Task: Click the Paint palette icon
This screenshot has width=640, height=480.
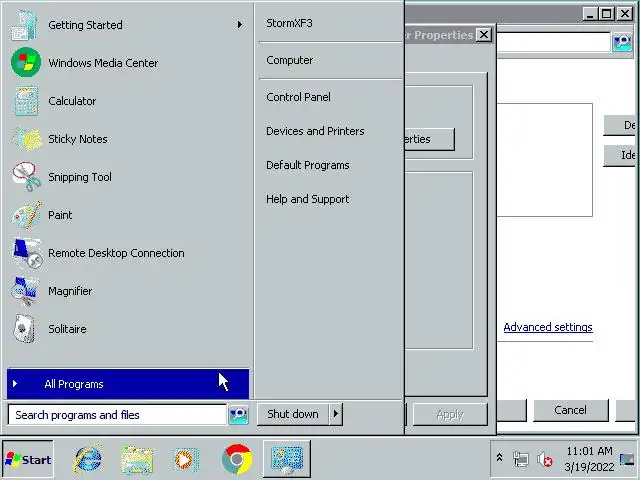Action: [27, 215]
